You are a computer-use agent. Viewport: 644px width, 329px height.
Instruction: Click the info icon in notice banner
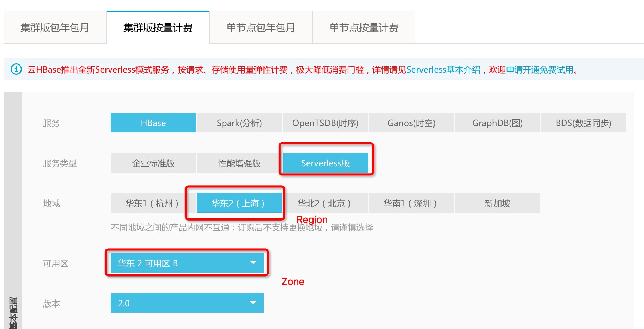[16, 69]
